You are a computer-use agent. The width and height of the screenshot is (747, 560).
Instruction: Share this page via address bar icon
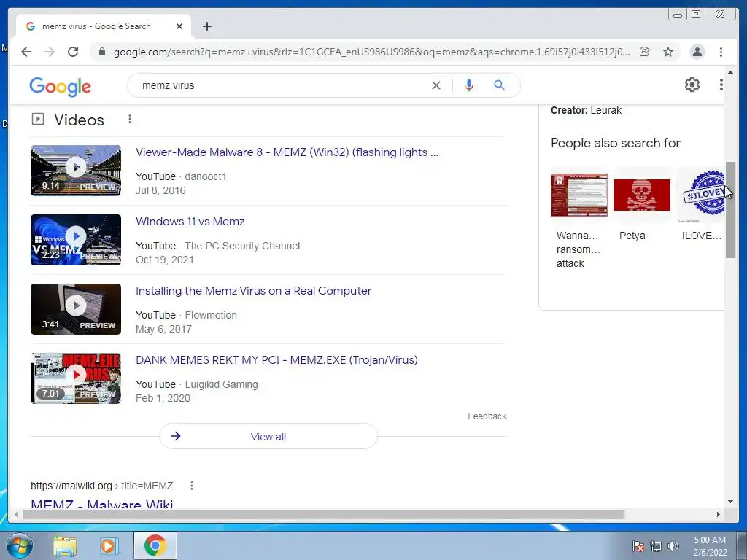tap(645, 52)
